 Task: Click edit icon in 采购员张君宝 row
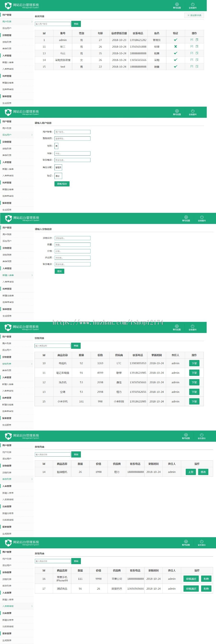[192, 60]
